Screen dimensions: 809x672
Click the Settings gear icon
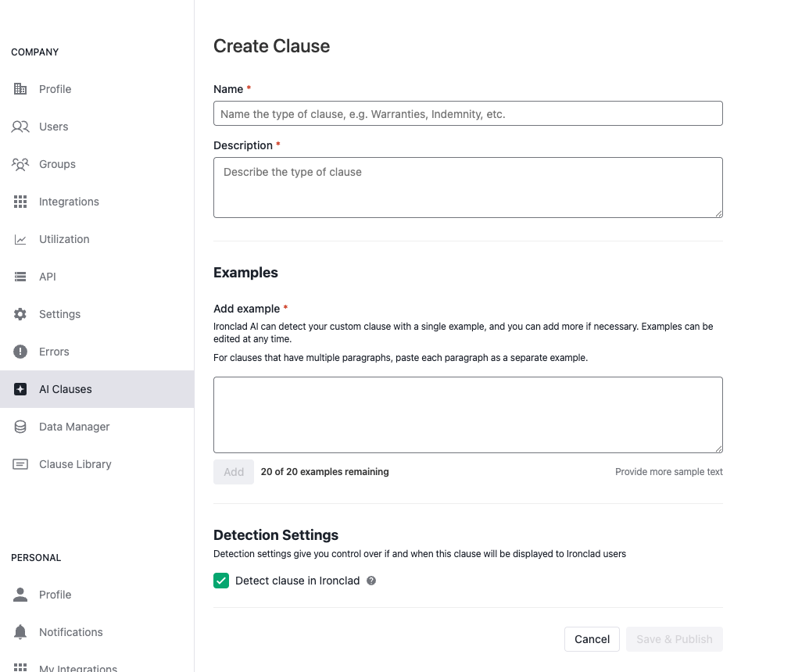point(20,314)
